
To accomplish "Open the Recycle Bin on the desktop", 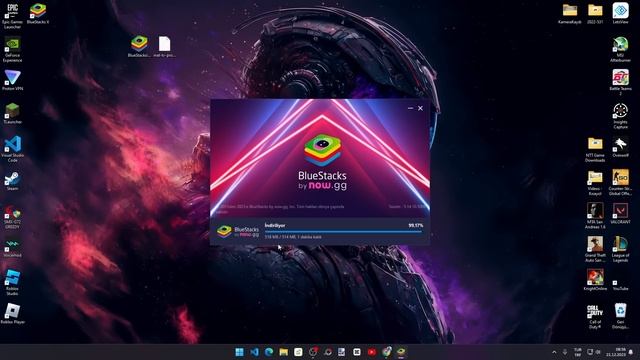I will [x=620, y=316].
